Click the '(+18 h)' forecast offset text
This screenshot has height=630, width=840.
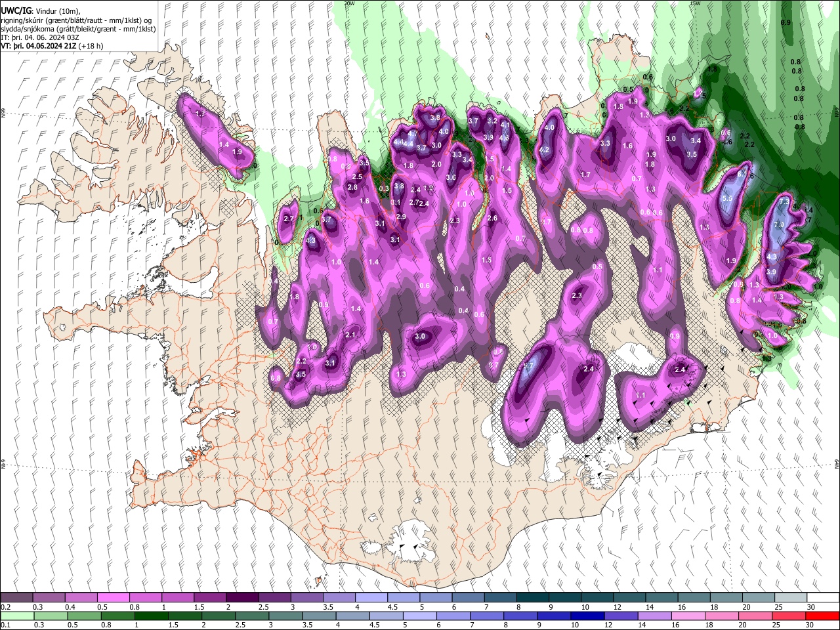pyautogui.click(x=91, y=46)
